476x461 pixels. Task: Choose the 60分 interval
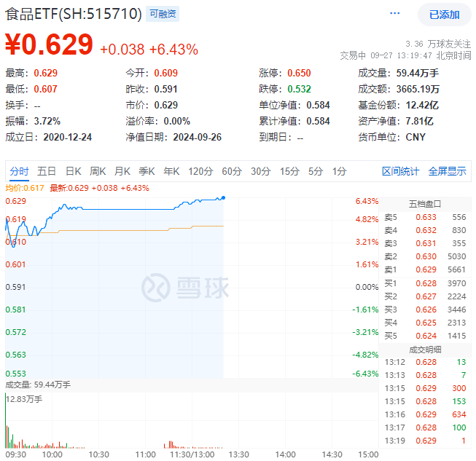coord(232,171)
